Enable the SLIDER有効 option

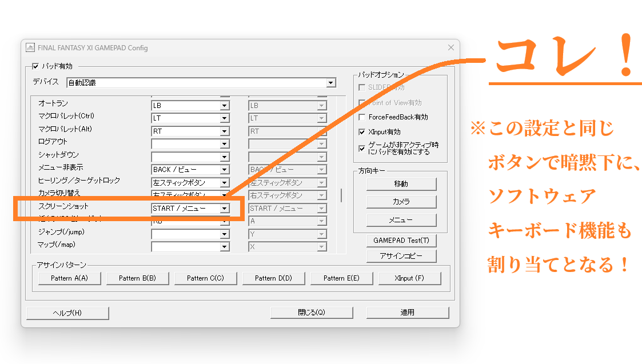point(361,87)
